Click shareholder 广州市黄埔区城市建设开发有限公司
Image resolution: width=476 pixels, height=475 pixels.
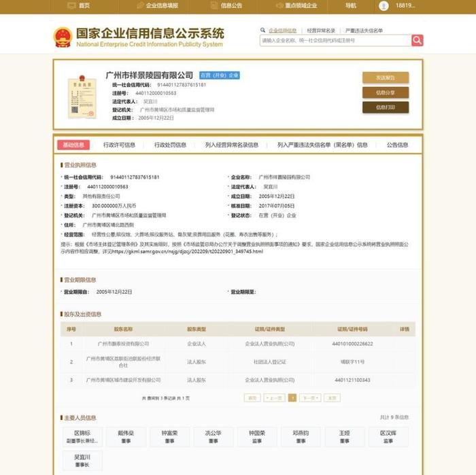(x=123, y=380)
